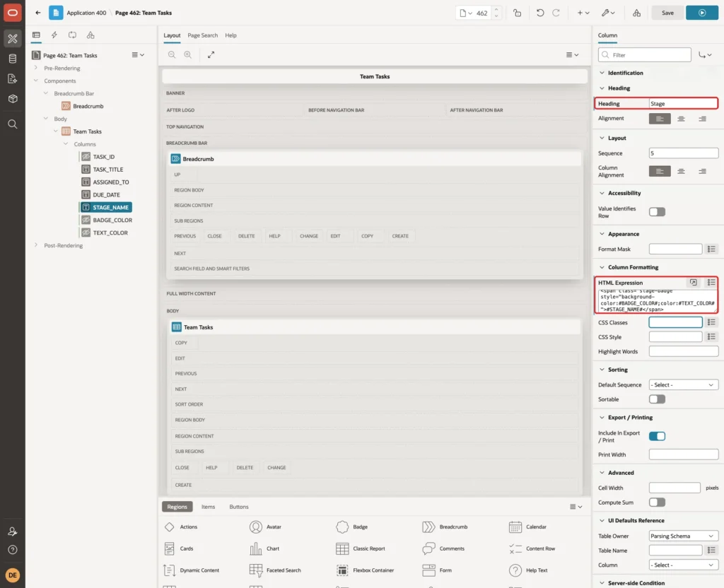Open SQL Workshop database icon
Viewport: 724px width, 588px height.
click(x=13, y=59)
